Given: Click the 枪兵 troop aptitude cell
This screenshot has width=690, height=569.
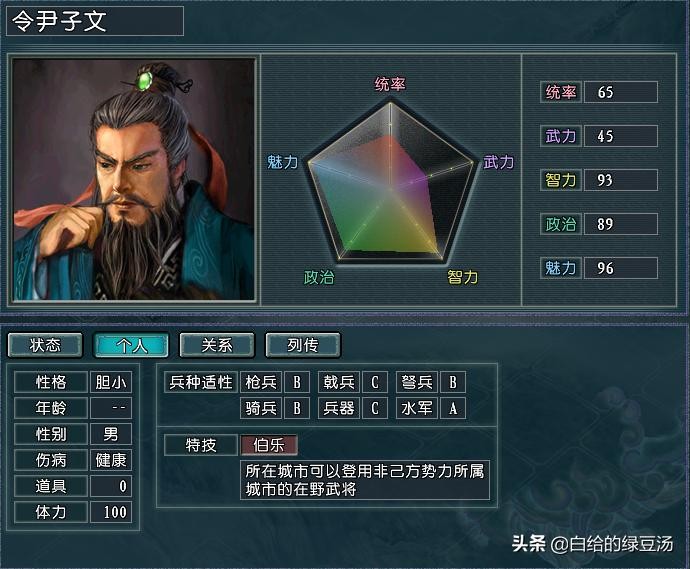Looking at the screenshot, I should pos(261,382).
